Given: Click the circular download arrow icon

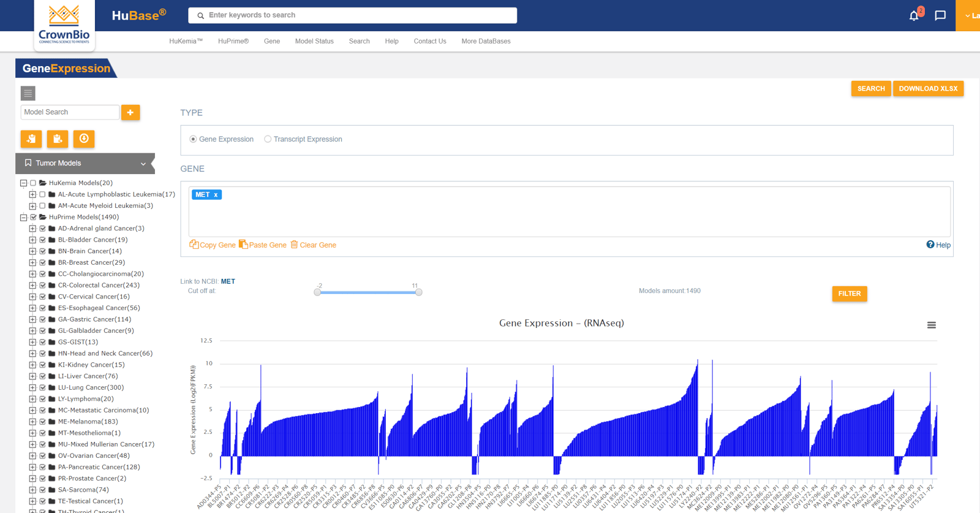Looking at the screenshot, I should [x=84, y=139].
